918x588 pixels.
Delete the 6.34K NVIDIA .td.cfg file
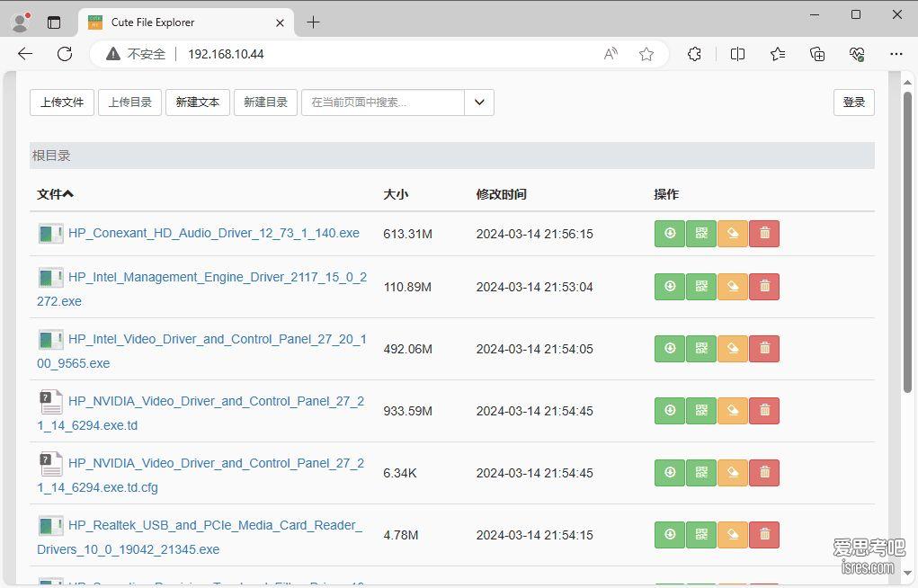tap(764, 473)
